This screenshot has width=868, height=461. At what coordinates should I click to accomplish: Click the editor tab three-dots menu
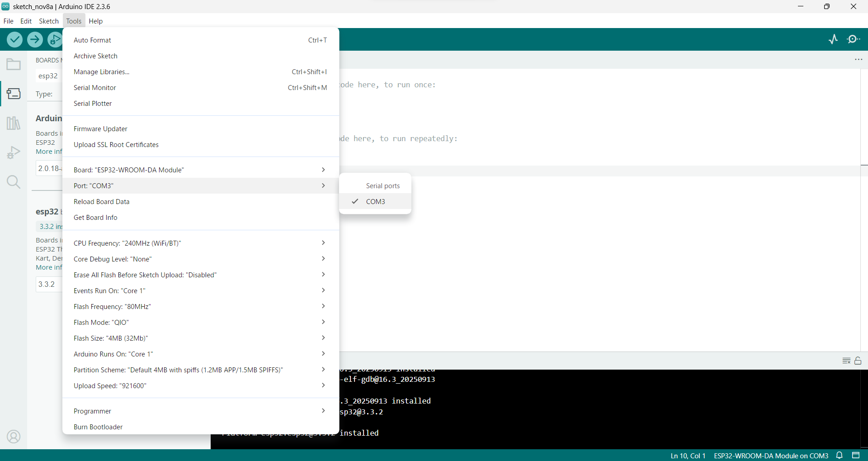(x=859, y=60)
